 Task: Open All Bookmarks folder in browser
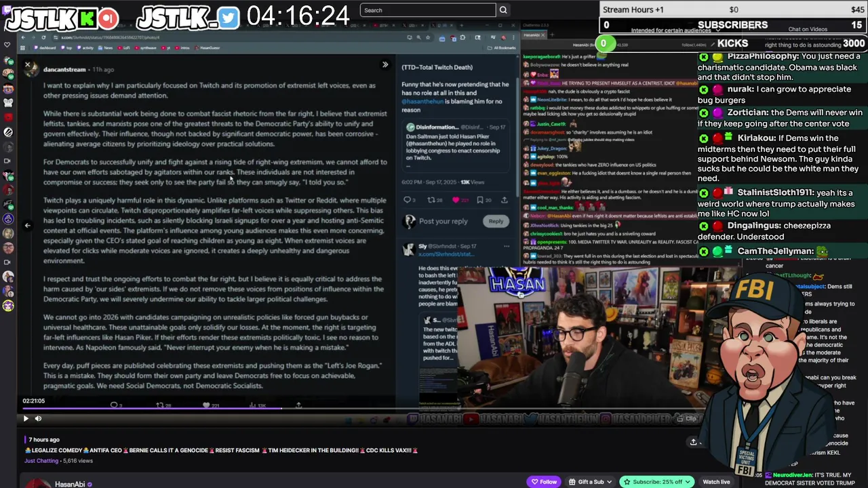[503, 48]
